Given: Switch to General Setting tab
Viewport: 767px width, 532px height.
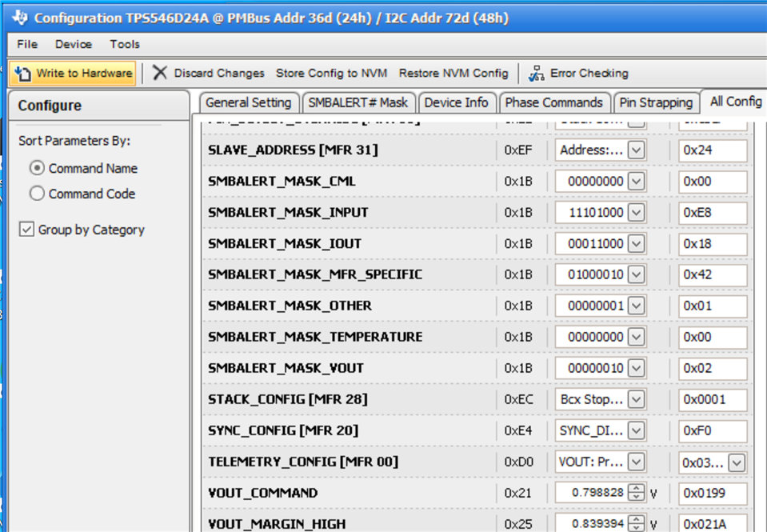Looking at the screenshot, I should point(249,102).
